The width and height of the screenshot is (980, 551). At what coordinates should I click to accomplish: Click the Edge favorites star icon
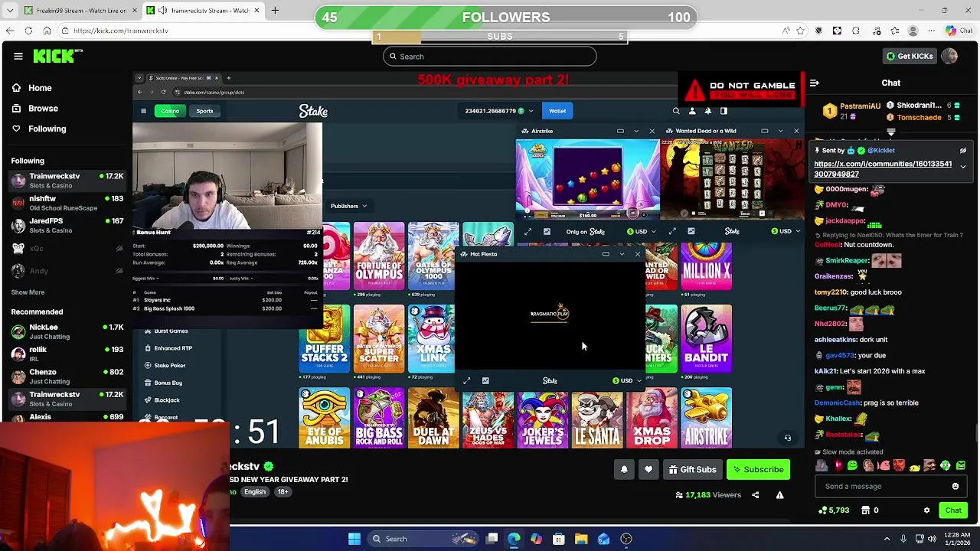[x=800, y=31]
